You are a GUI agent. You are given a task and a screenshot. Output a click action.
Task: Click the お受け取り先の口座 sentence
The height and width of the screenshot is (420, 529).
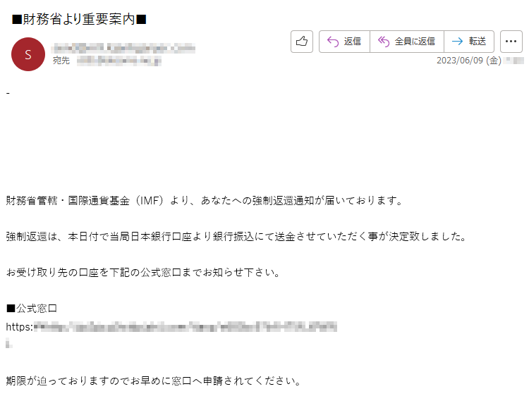(143, 272)
